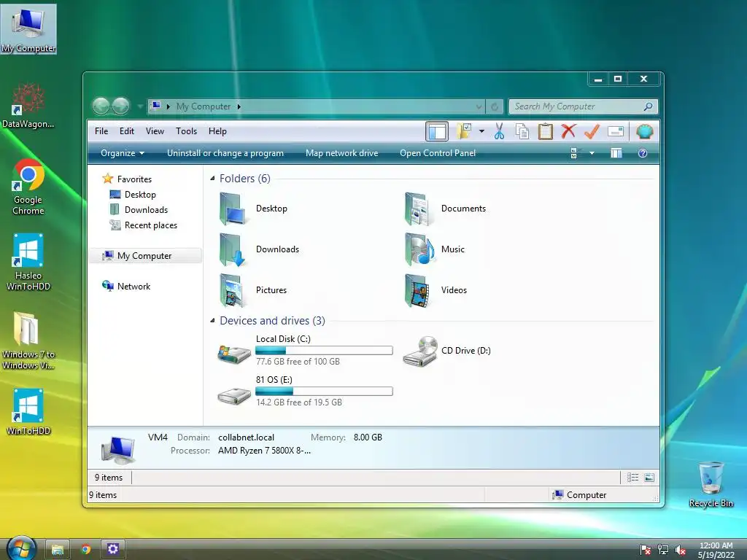Open the Tools menu
This screenshot has height=560, width=747.
[x=186, y=131]
